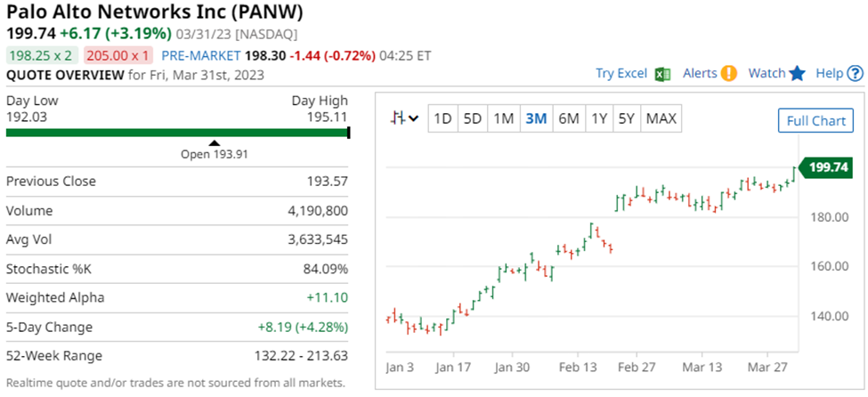Select the 1D chart range
868x397 pixels.
click(x=442, y=118)
